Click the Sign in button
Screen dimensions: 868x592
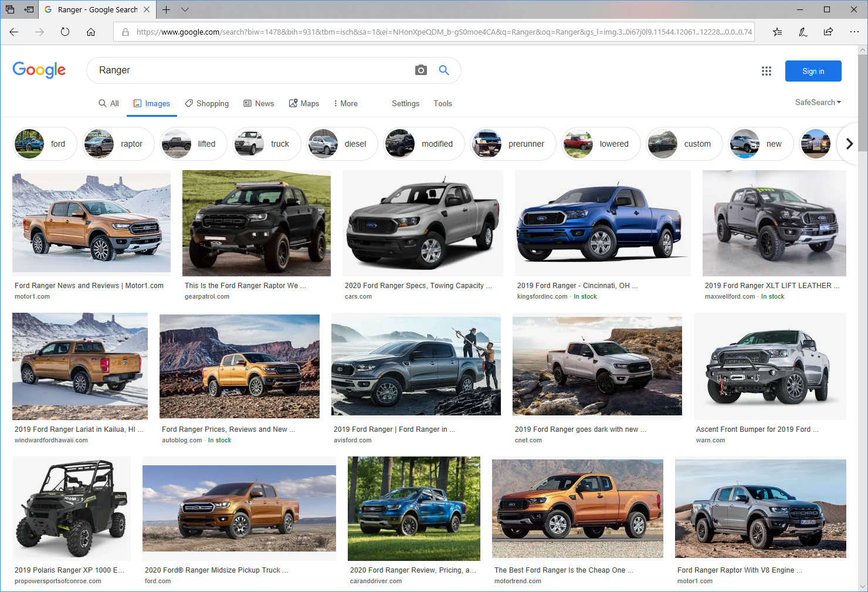(813, 71)
